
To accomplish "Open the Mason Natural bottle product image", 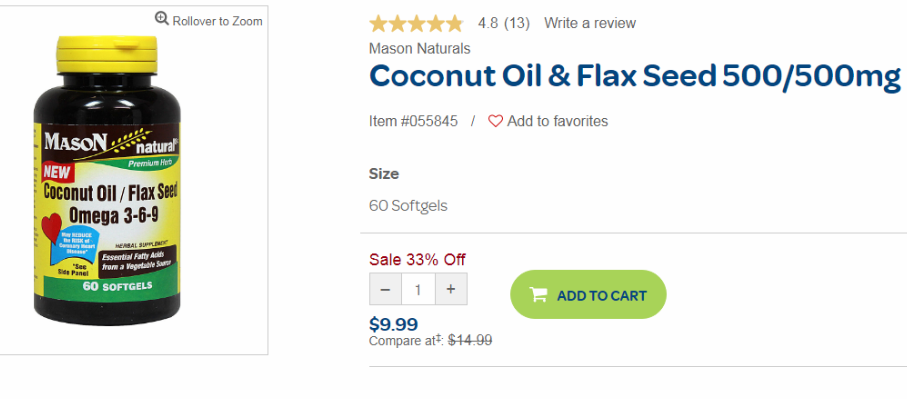I will [x=108, y=180].
